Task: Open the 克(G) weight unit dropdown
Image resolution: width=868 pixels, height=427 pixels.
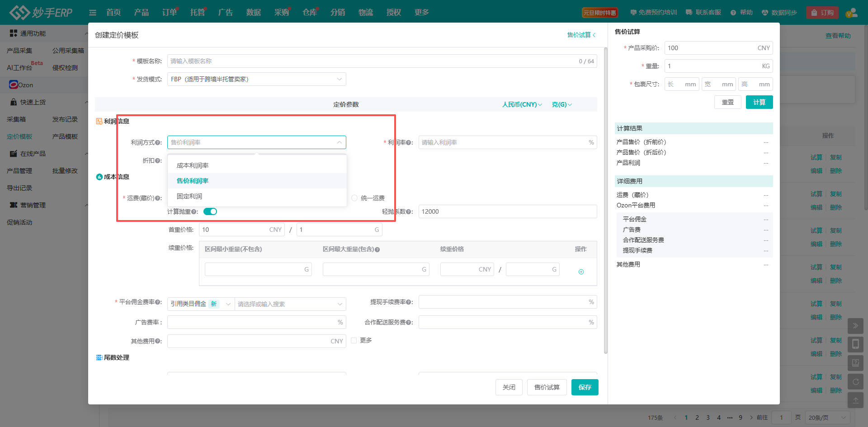Action: pyautogui.click(x=561, y=104)
